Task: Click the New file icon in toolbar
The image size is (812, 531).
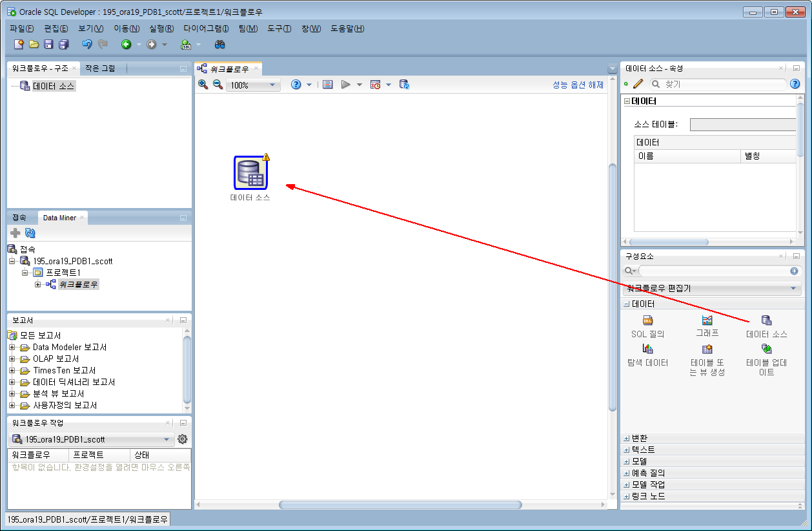Action: [19, 45]
